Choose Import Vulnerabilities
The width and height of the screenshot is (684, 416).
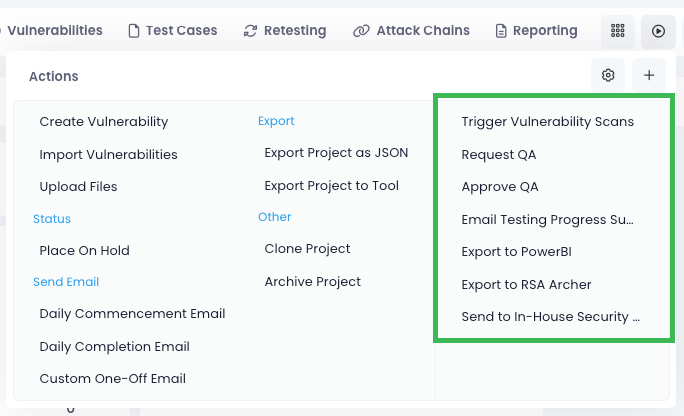pyautogui.click(x=108, y=155)
